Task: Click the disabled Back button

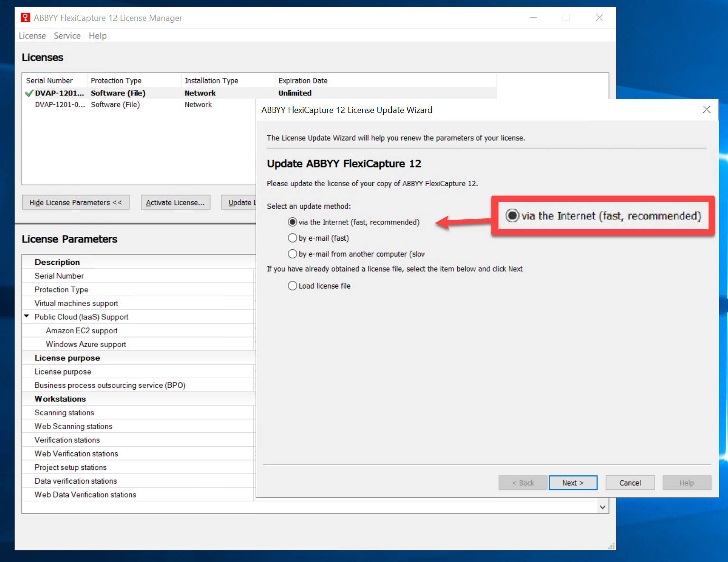Action: pyautogui.click(x=523, y=483)
